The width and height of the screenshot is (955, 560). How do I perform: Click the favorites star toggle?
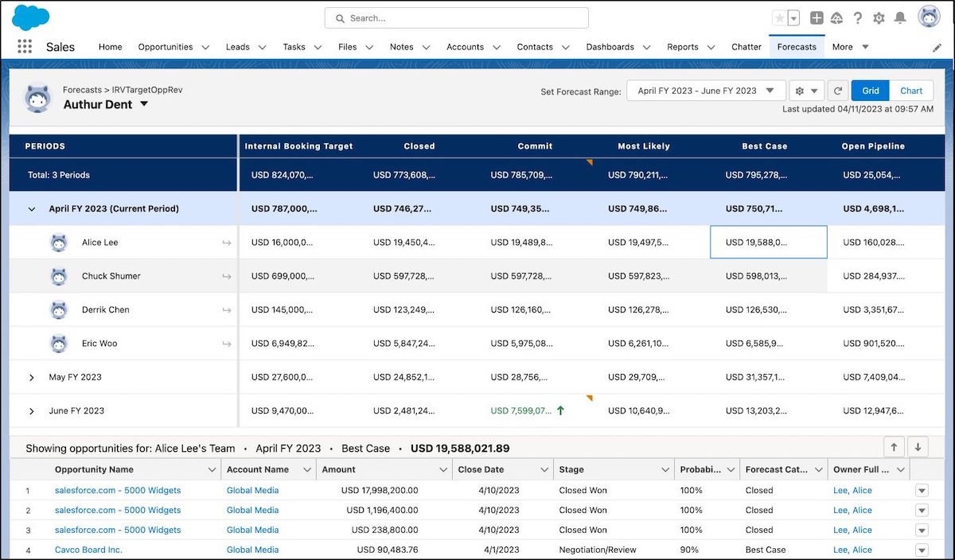coord(779,18)
